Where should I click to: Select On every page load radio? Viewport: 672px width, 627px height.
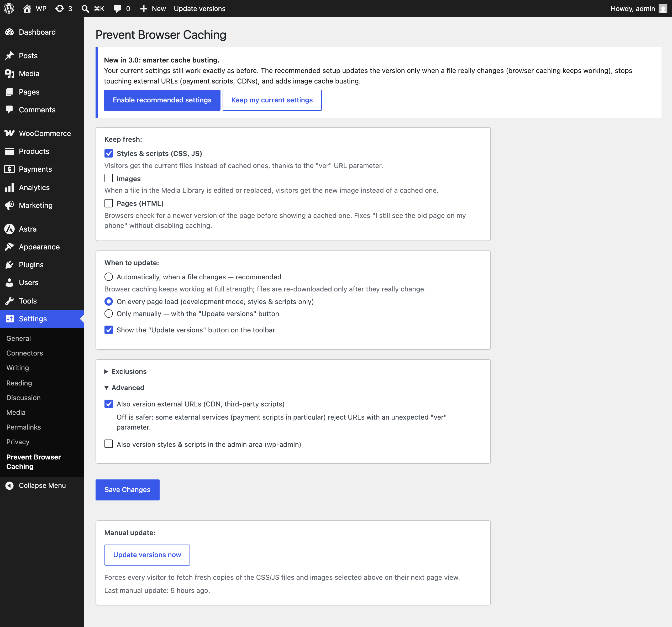[x=108, y=301]
